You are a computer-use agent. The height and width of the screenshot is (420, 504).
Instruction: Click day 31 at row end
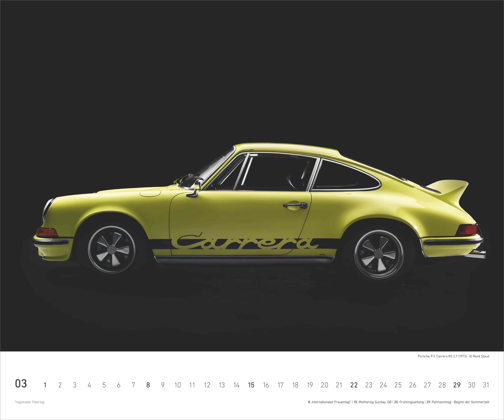(486, 385)
